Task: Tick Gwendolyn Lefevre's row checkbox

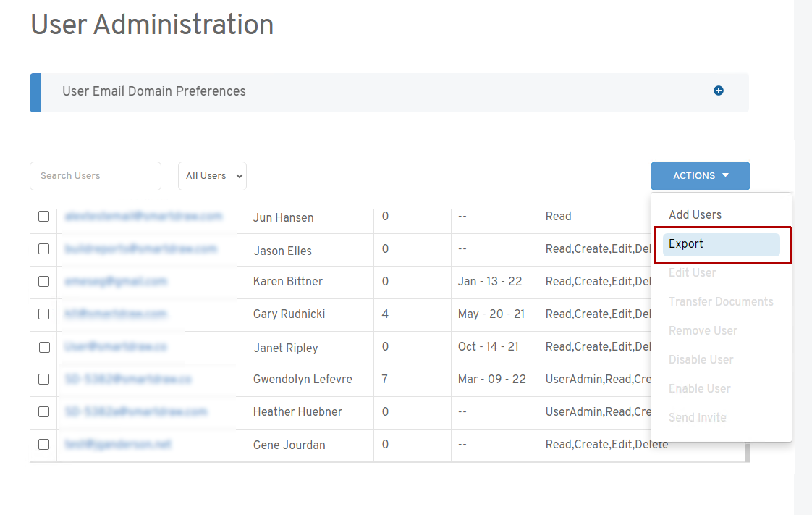Action: (44, 379)
